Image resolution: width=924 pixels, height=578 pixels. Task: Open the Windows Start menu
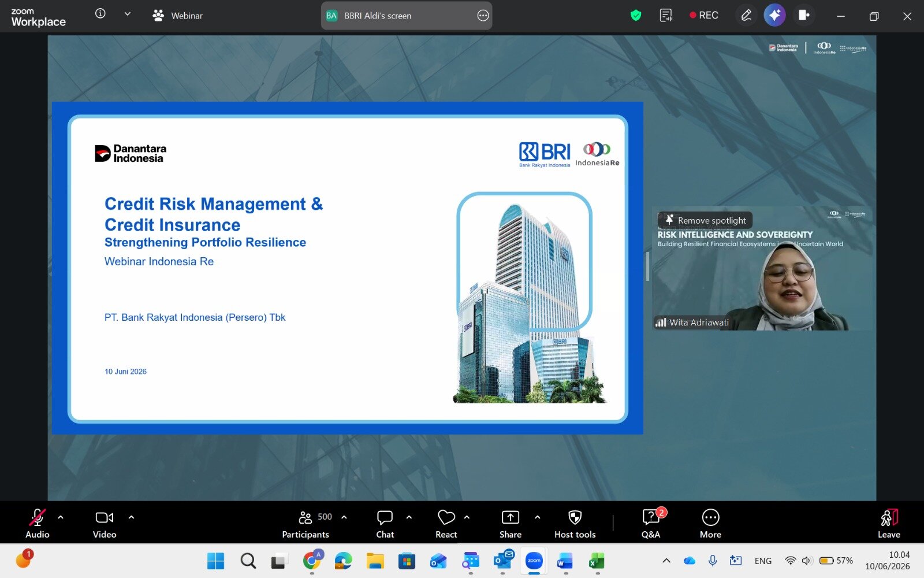(x=215, y=561)
